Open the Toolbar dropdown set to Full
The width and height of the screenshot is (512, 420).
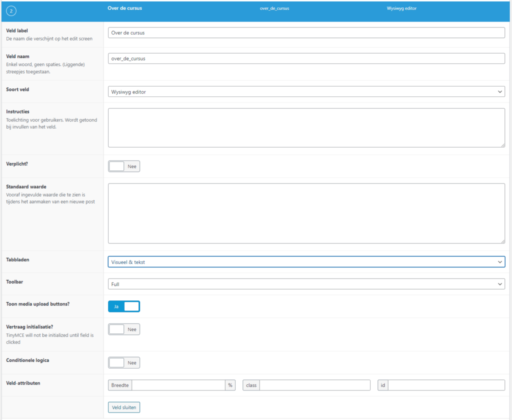point(306,284)
